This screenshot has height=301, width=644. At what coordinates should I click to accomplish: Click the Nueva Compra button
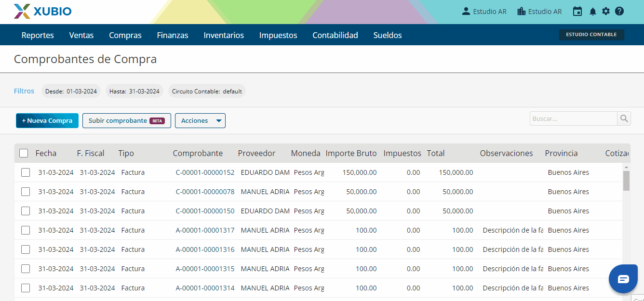[x=47, y=121]
